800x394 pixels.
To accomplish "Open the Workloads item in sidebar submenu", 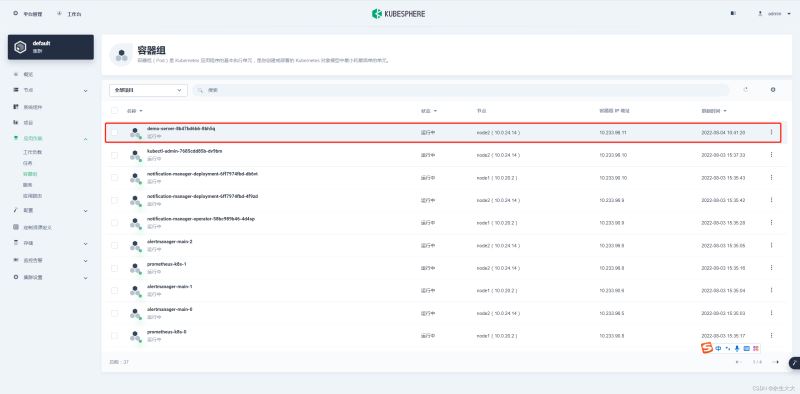I will [x=33, y=152].
